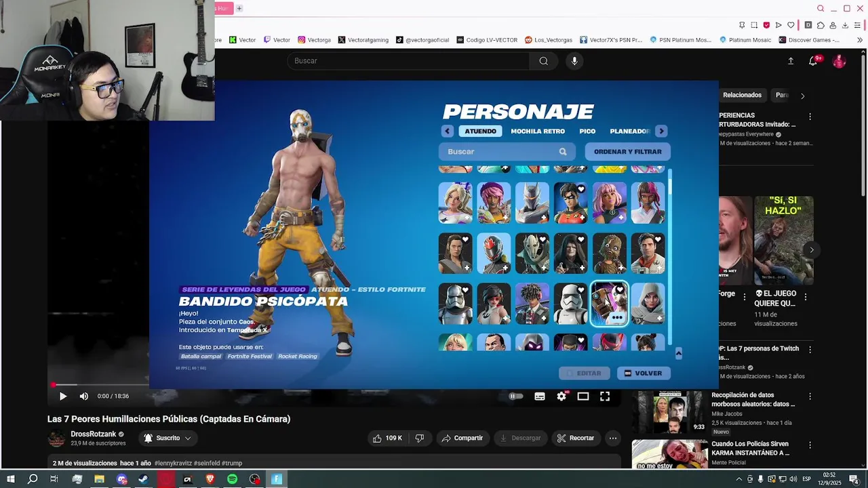Image resolution: width=868 pixels, height=488 pixels.
Task: Select the ATUENDO tab in Fortnite locker
Action: tap(481, 131)
